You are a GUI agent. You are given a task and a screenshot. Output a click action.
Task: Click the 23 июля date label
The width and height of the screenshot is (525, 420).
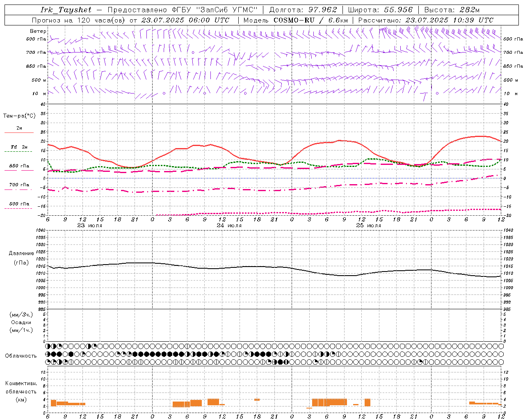coord(90,226)
